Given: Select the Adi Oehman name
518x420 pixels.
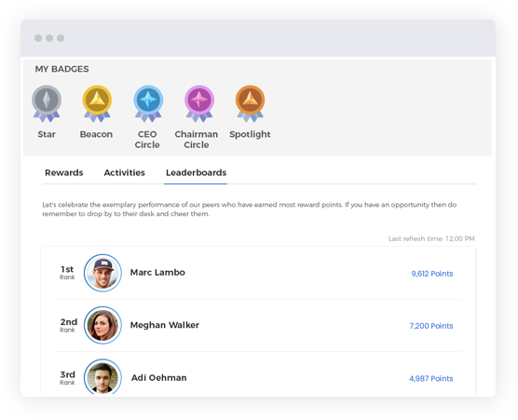Looking at the screenshot, I should [x=159, y=378].
